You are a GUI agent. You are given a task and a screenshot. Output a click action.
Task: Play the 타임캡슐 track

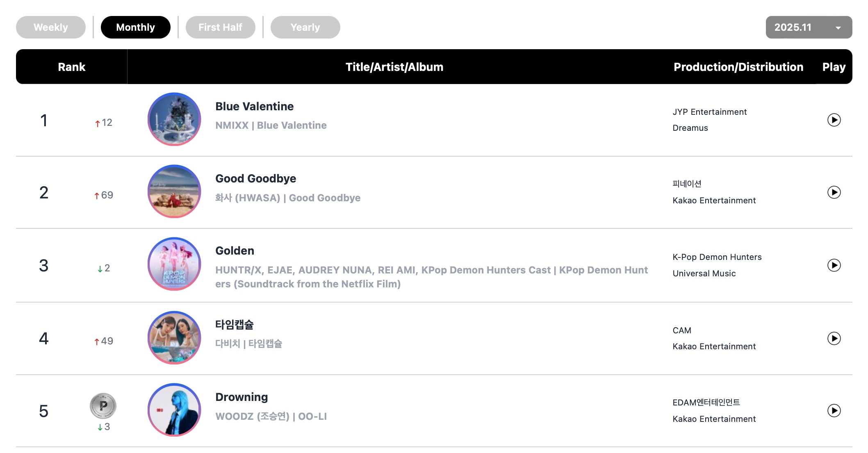(834, 338)
